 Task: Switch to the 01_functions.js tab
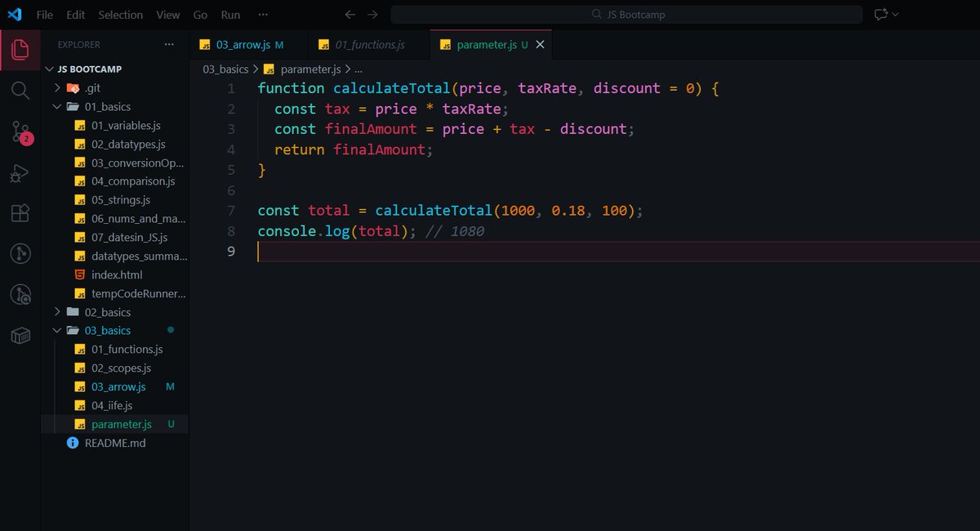tap(369, 45)
